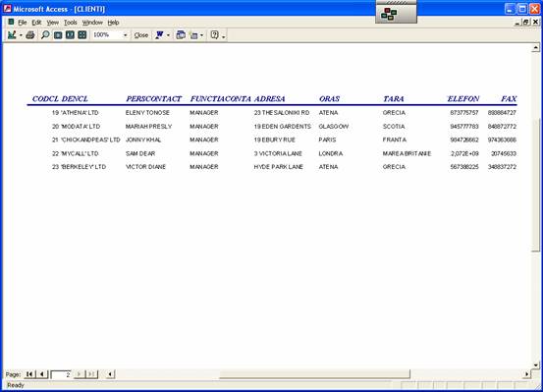Click the Close preview button
Image resolution: width=543 pixels, height=392 pixels.
[x=141, y=35]
